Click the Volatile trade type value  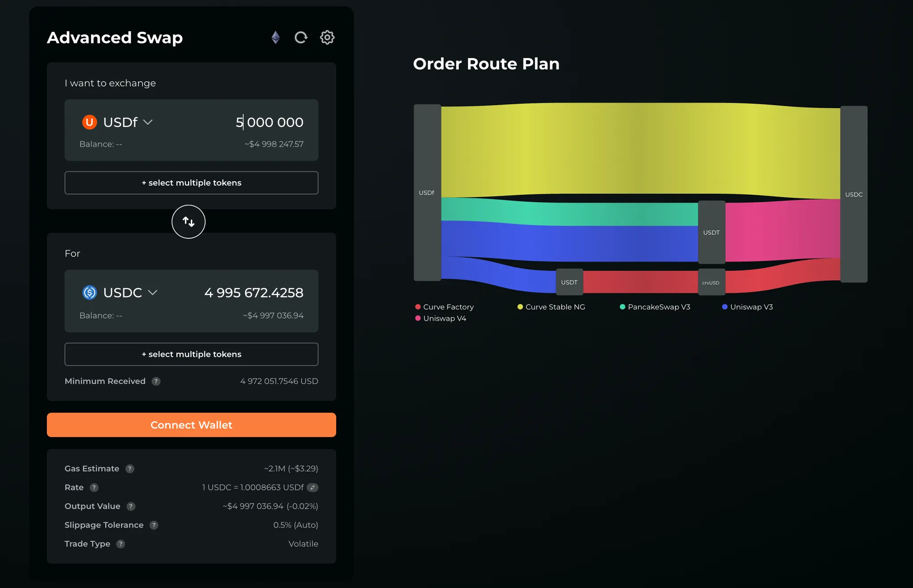pos(303,544)
